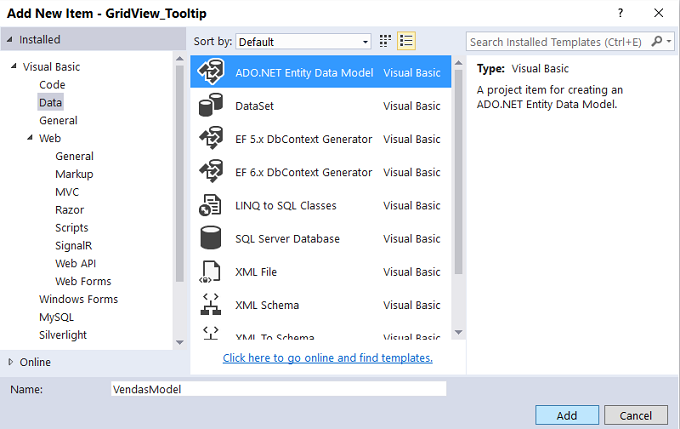Expand the Online section
This screenshot has height=429, width=680.
11,362
